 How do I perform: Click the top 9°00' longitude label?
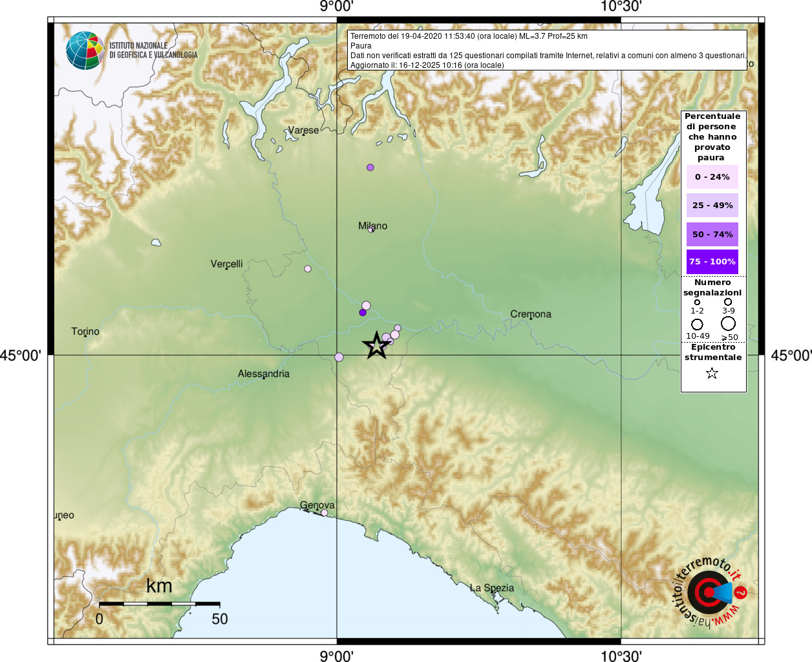pyautogui.click(x=336, y=6)
